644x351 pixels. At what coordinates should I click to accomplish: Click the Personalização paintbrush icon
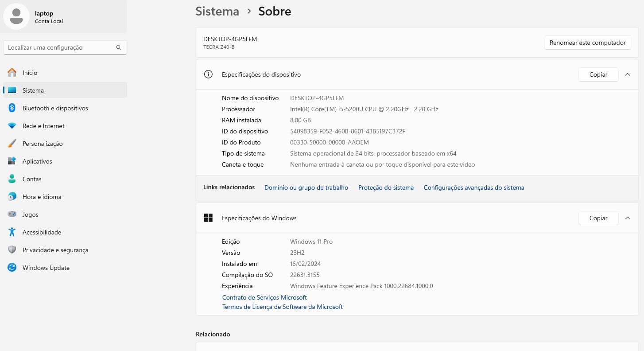(x=12, y=144)
